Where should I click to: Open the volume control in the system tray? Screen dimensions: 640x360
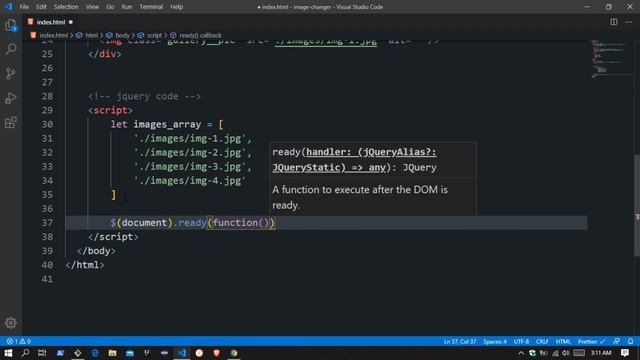click(x=566, y=353)
